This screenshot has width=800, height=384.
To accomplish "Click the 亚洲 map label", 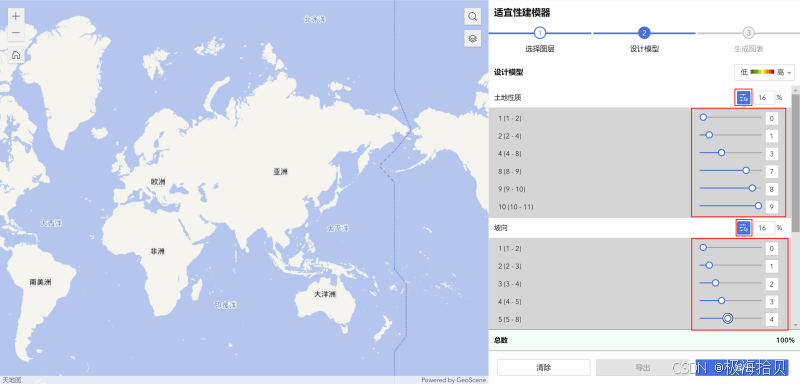I will point(280,172).
